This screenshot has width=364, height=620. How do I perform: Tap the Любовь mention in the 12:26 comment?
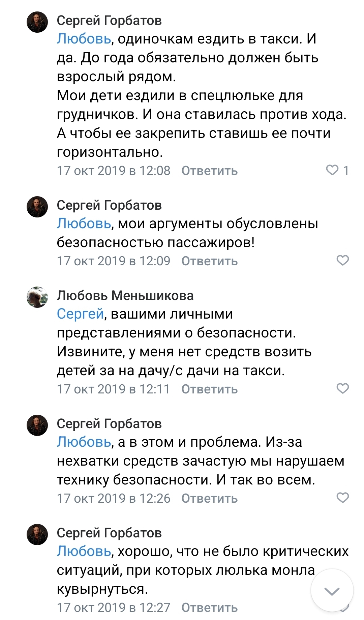tap(84, 442)
